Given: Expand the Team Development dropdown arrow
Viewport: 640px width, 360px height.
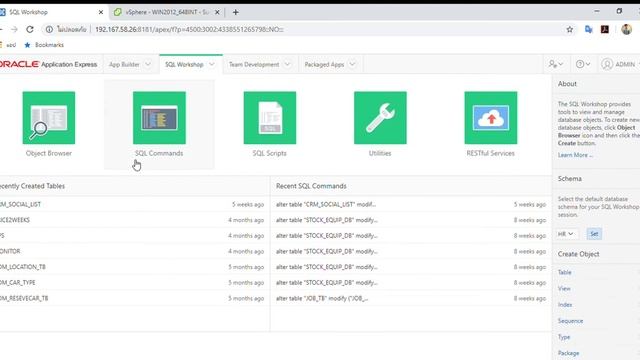Looking at the screenshot, I should 287,64.
